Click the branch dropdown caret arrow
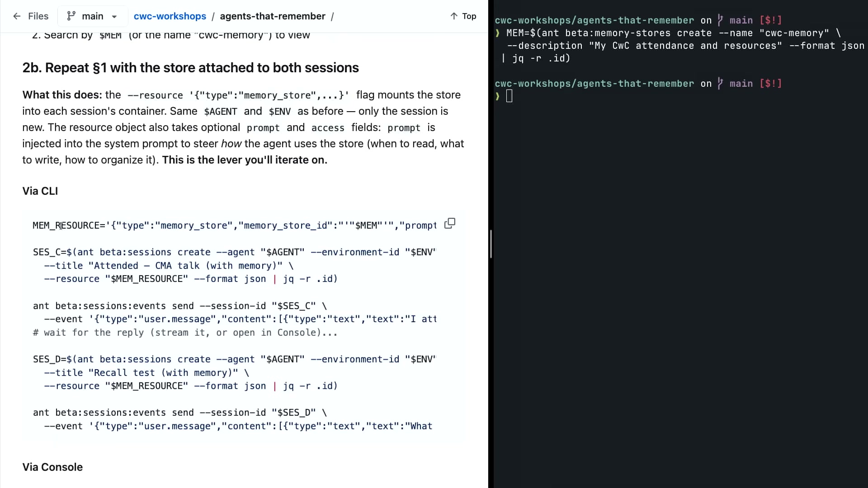This screenshot has width=868, height=488. click(x=114, y=17)
